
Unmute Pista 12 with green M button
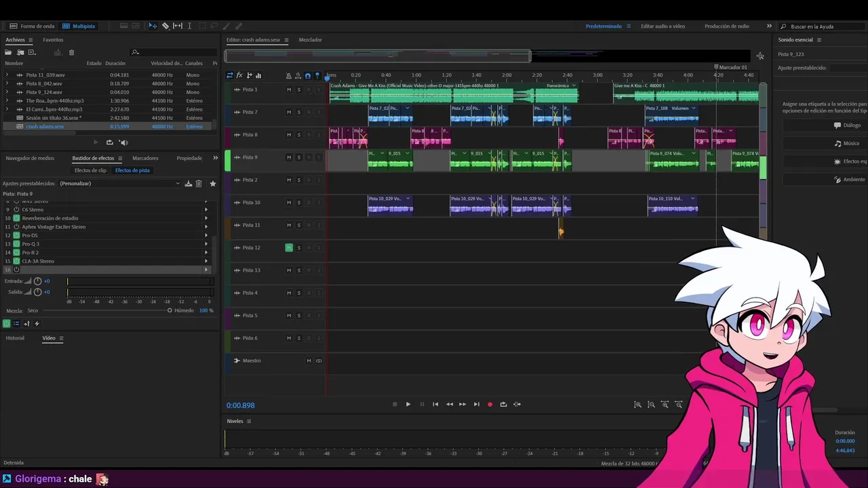(x=289, y=248)
